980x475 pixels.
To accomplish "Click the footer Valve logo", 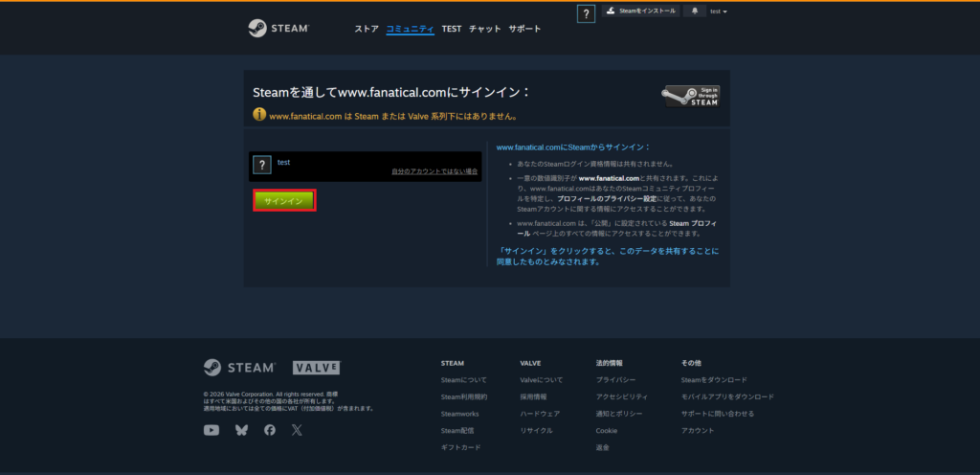I will coord(316,368).
